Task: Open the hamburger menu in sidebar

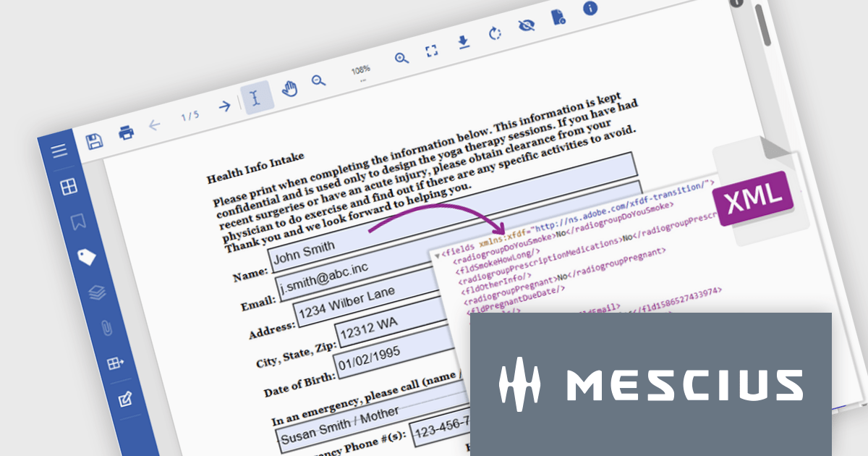Action: pyautogui.click(x=59, y=151)
